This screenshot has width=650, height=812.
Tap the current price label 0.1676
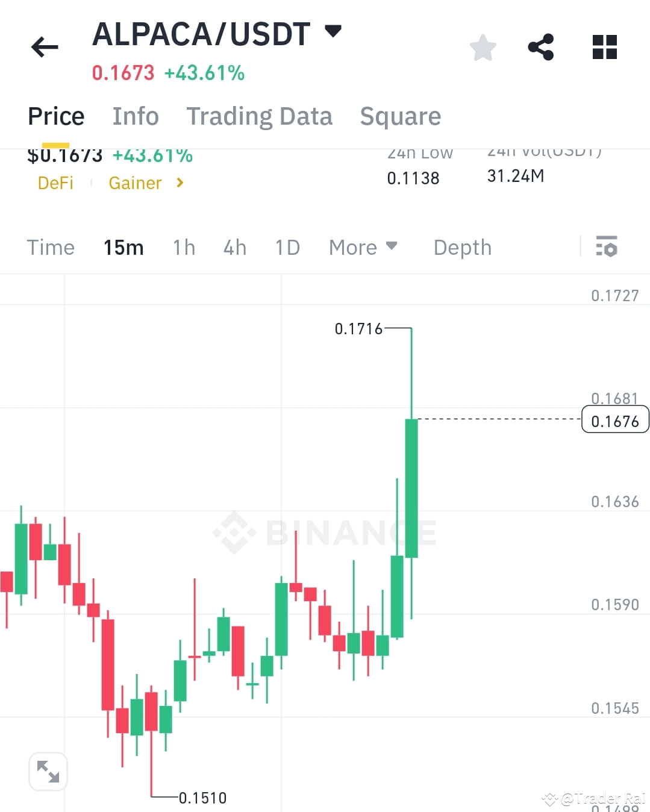pos(614,420)
